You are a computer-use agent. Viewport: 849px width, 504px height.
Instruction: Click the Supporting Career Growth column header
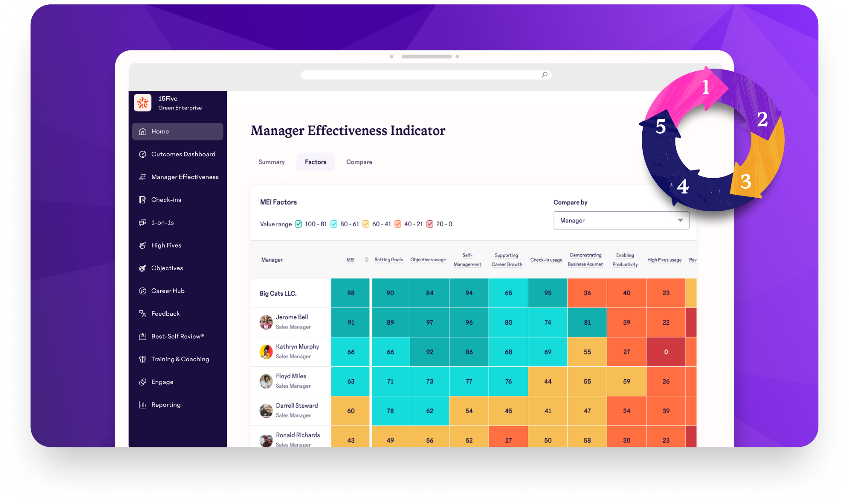point(507,260)
